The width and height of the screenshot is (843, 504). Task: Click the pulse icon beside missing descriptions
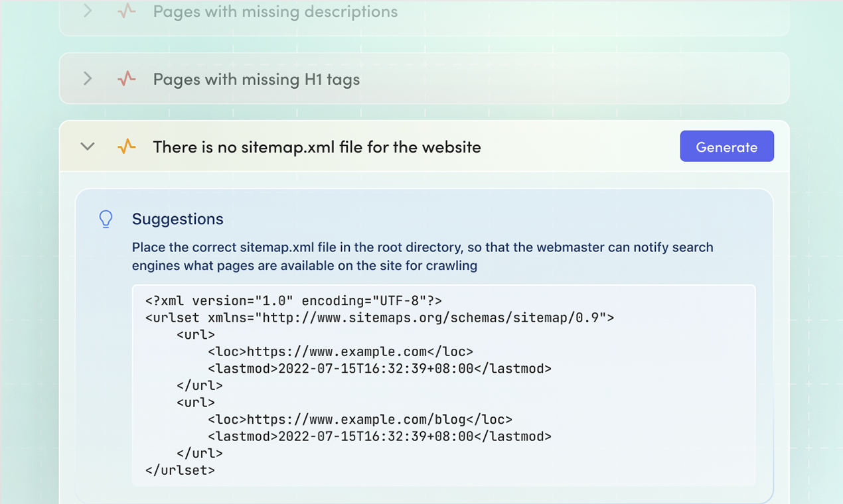click(x=126, y=11)
